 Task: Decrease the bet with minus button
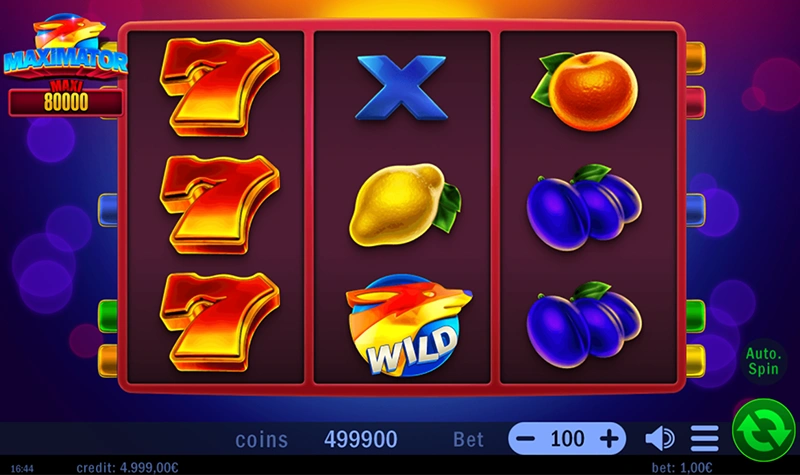click(x=525, y=439)
